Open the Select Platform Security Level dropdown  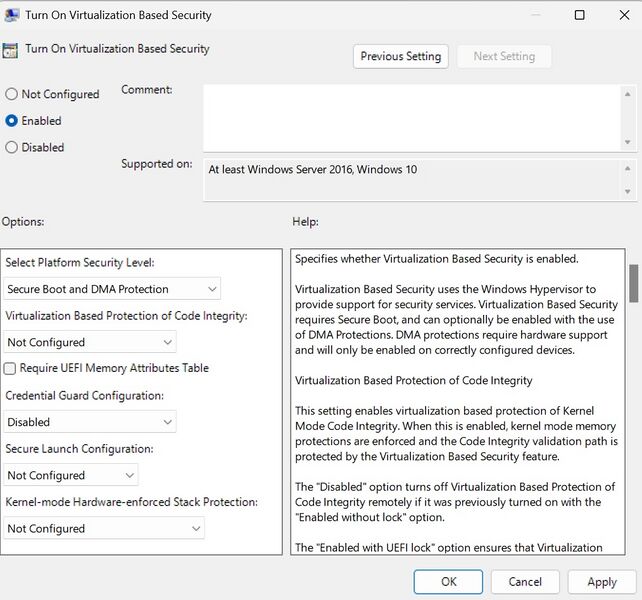click(x=112, y=289)
